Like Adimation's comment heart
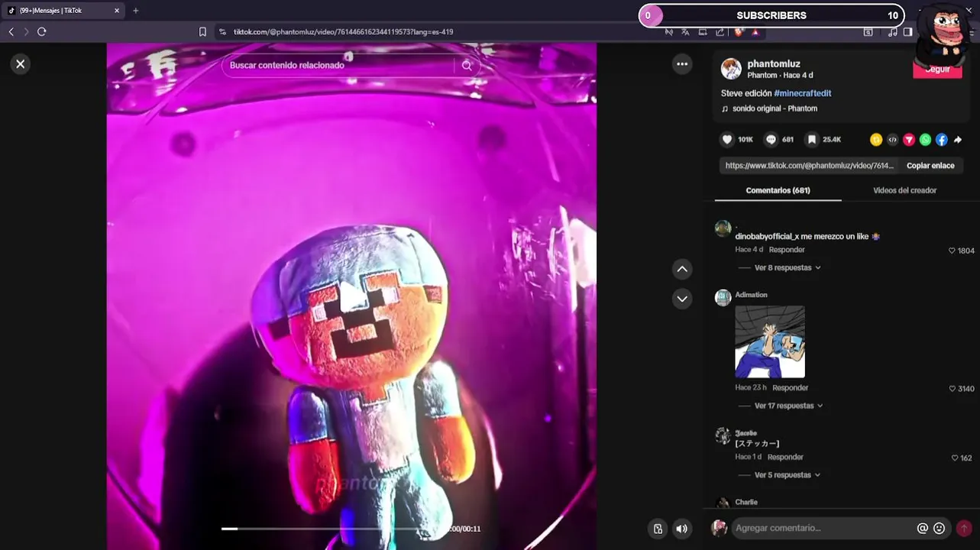 [952, 389]
